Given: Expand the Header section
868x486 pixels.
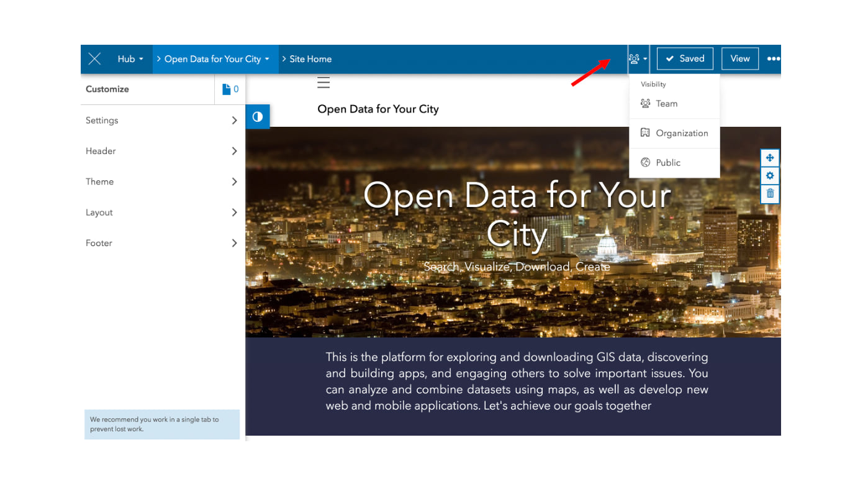Looking at the screenshot, I should pos(163,151).
